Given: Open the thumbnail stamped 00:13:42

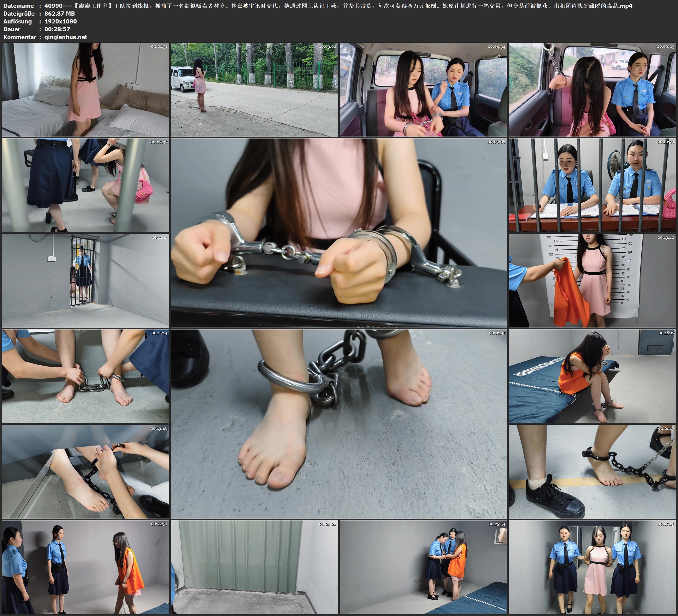Looking at the screenshot, I should pyautogui.click(x=593, y=281).
